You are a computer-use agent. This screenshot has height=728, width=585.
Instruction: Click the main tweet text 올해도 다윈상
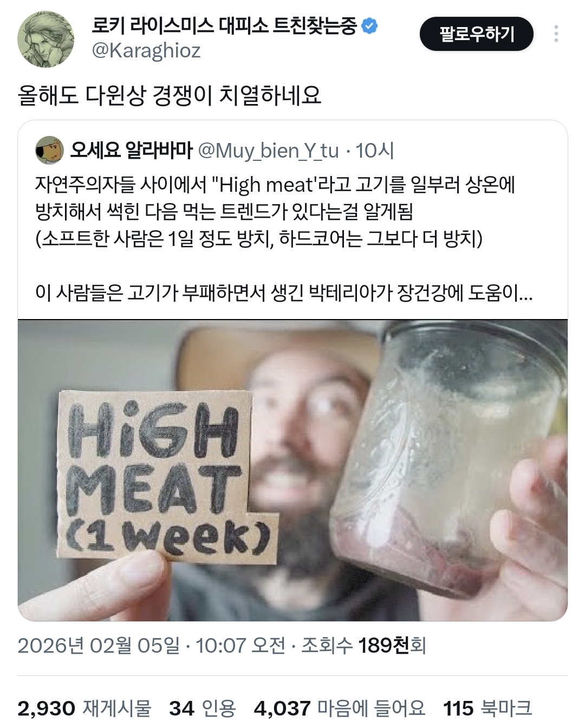point(170,95)
